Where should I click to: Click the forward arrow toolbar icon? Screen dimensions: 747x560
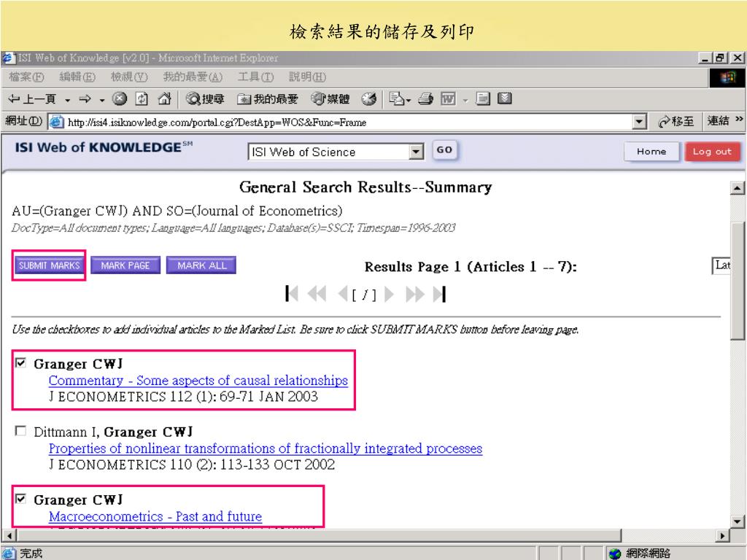point(85,99)
